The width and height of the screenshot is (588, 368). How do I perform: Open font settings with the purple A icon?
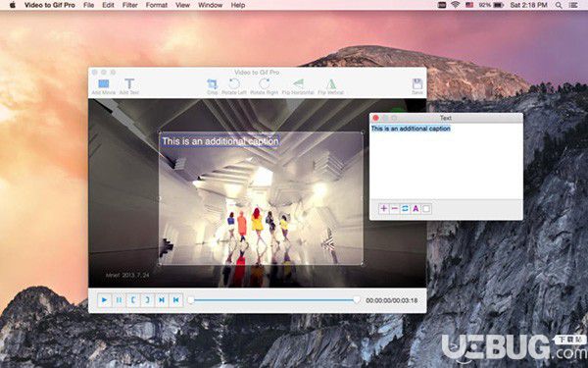pyautogui.click(x=416, y=209)
